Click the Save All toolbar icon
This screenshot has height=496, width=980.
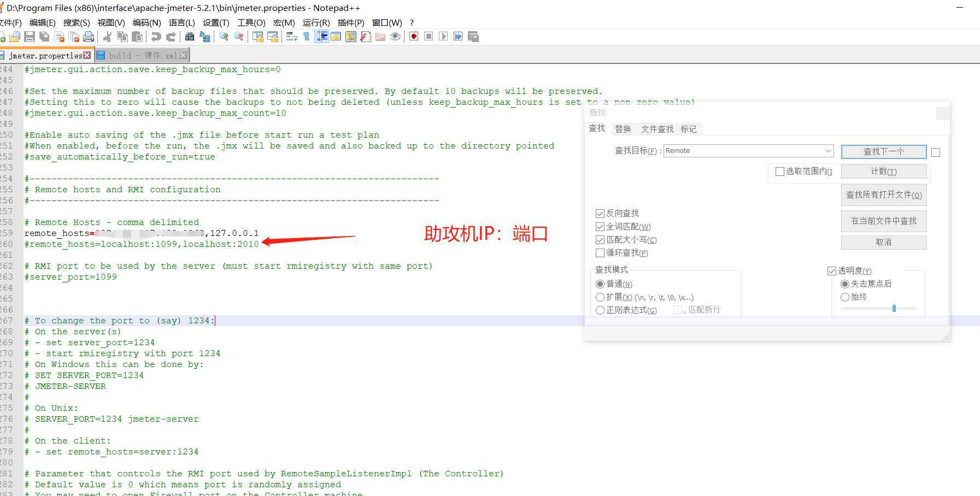pos(44,37)
